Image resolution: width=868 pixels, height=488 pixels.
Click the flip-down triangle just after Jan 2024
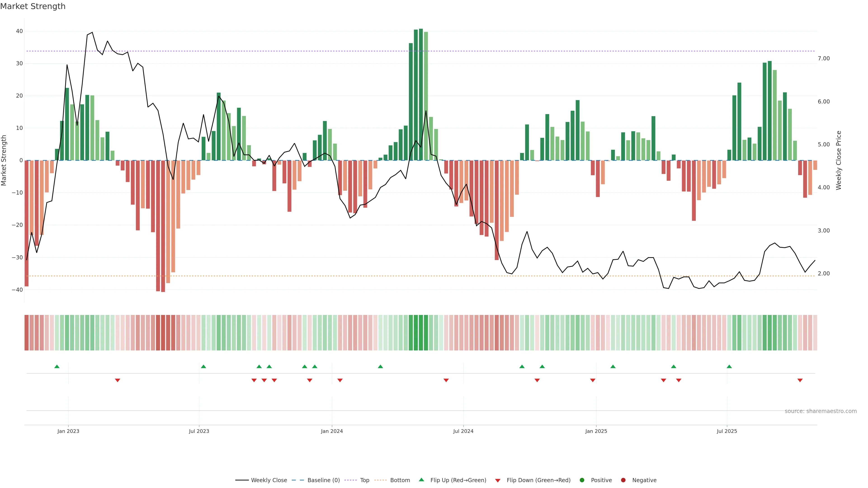(340, 380)
